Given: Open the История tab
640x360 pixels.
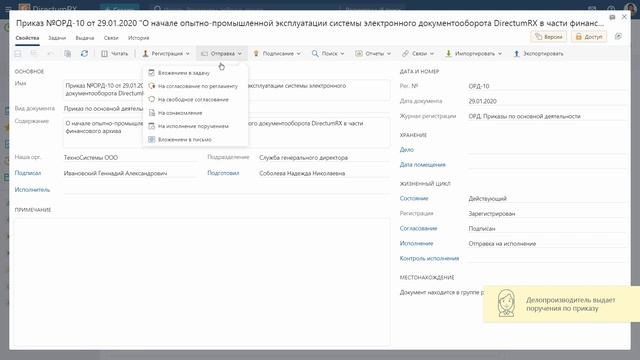Looking at the screenshot, I should 138,38.
